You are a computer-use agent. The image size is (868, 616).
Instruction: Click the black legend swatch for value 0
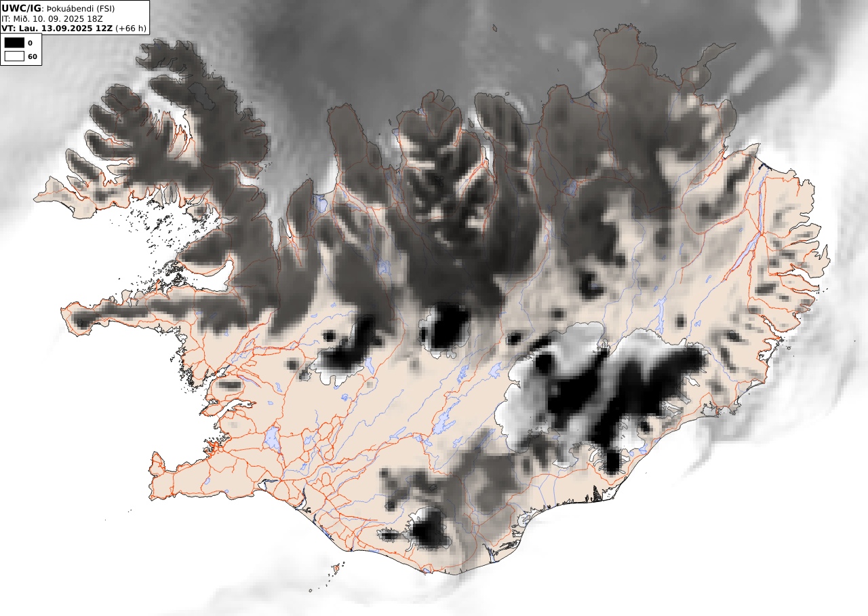coord(14,43)
